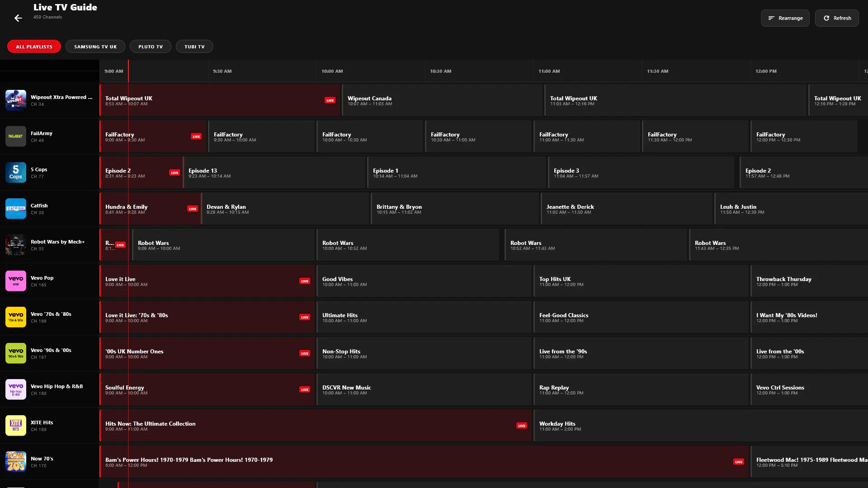The image size is (868, 488).
Task: Open the Wipeout Xtra channel logo
Action: (x=16, y=100)
